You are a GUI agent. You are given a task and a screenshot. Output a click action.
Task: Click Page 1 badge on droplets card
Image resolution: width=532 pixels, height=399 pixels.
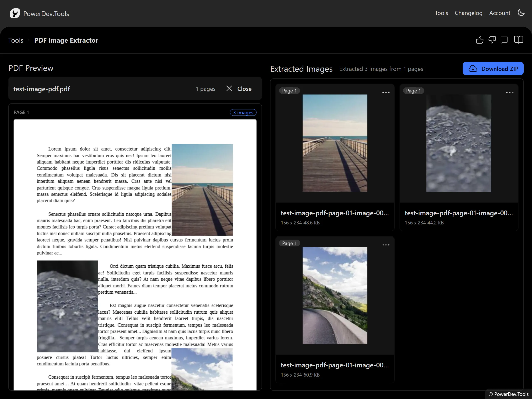coord(413,91)
